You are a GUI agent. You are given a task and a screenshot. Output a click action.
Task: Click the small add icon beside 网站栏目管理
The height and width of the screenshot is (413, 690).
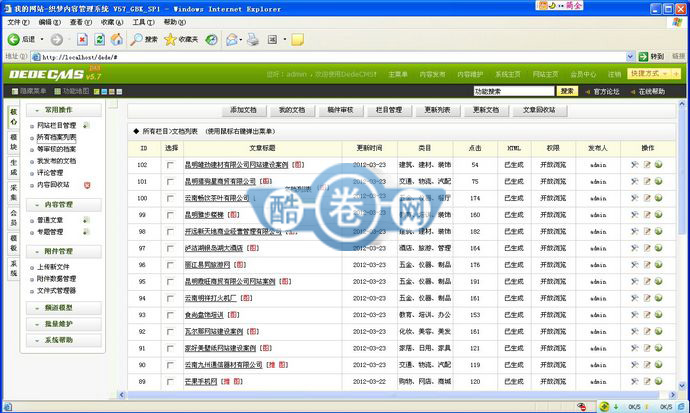[86, 125]
